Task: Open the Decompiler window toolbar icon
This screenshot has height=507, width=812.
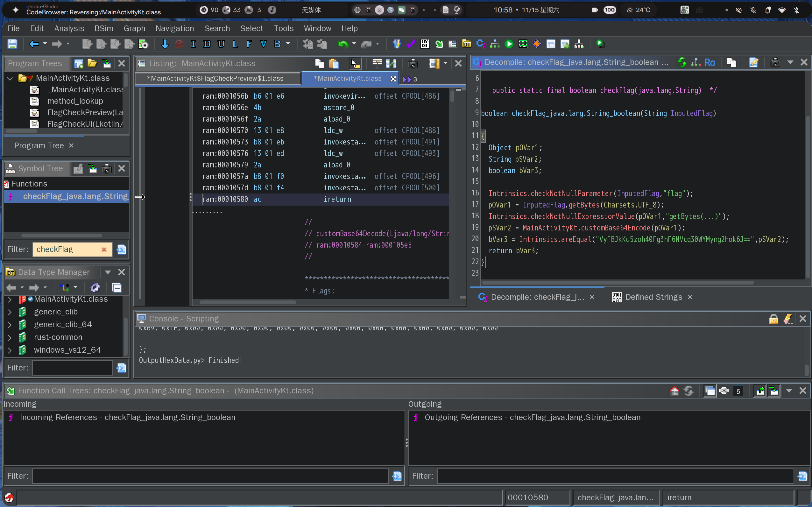Action: [480, 44]
